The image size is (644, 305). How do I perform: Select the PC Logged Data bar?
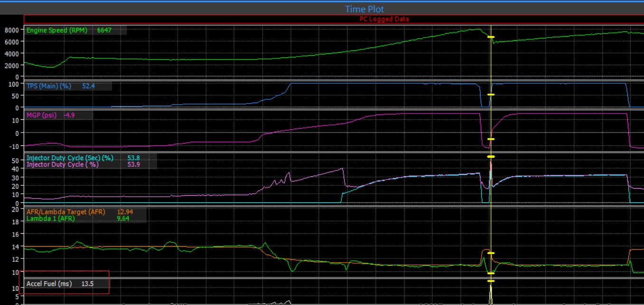[334, 19]
